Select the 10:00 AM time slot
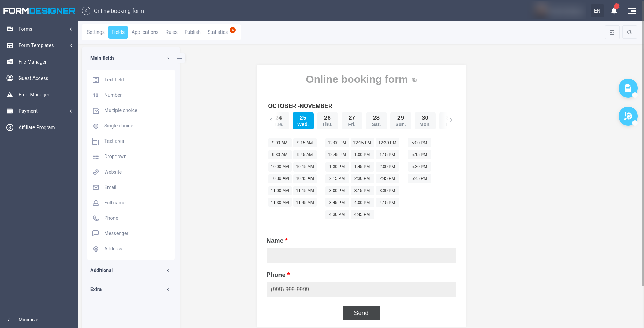Image resolution: width=644 pixels, height=328 pixels. pyautogui.click(x=280, y=167)
